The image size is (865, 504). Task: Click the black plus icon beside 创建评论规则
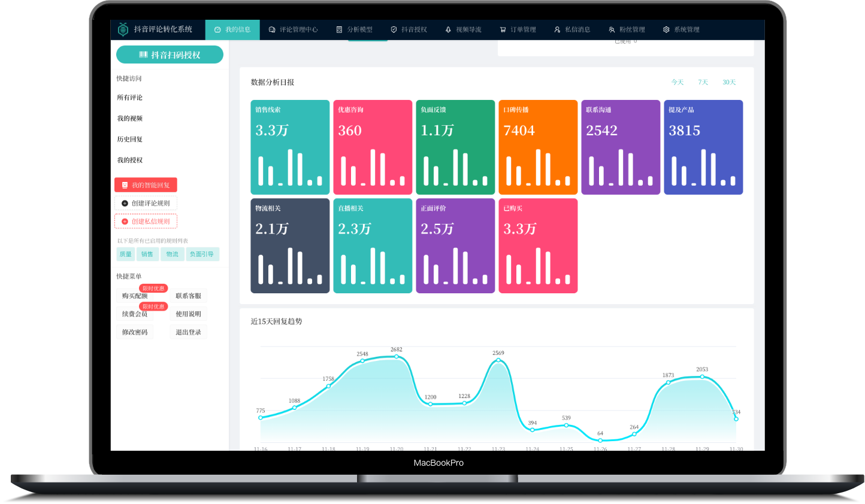click(125, 204)
